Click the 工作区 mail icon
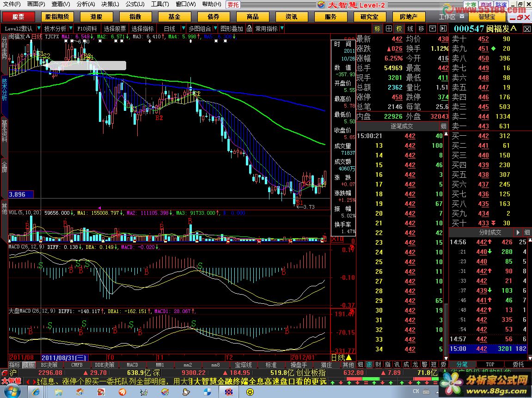Image resolution: width=532 pixels, height=398 pixels. [x=462, y=16]
